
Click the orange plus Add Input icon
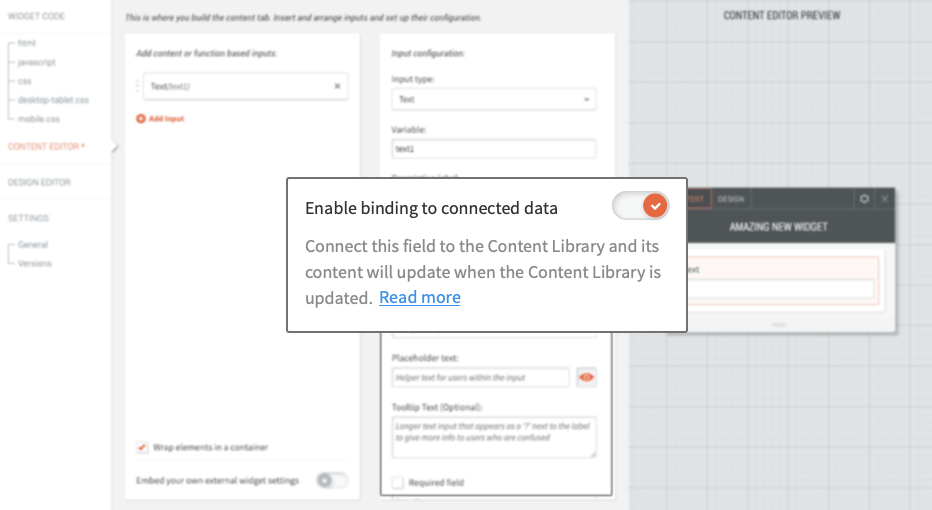pos(141,119)
